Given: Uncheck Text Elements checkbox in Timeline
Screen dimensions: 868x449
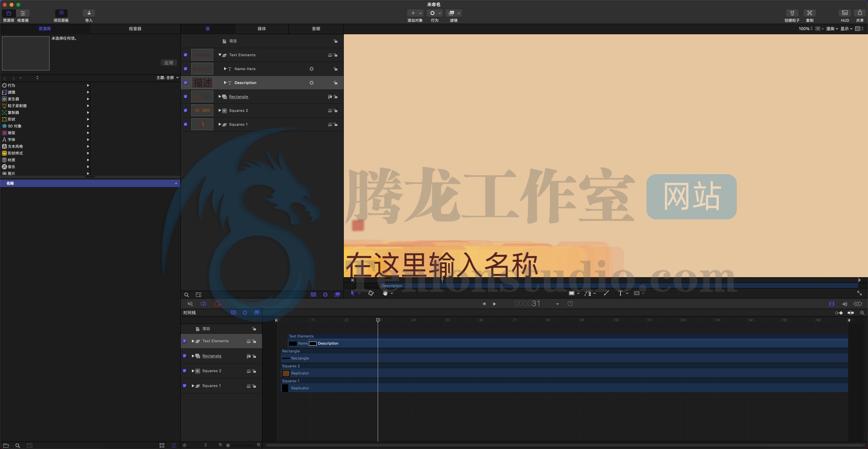Looking at the screenshot, I should coord(184,341).
